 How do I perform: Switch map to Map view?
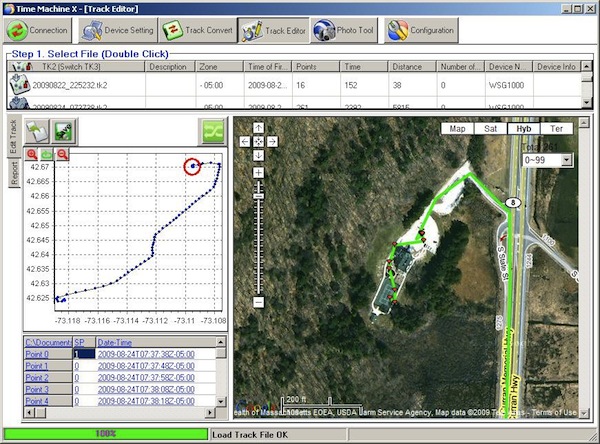tap(457, 129)
